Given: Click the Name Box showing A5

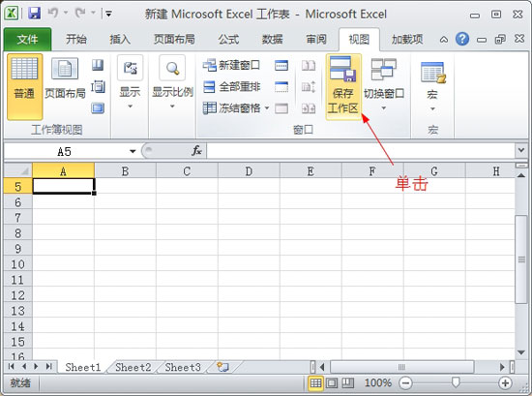Looking at the screenshot, I should (x=65, y=151).
